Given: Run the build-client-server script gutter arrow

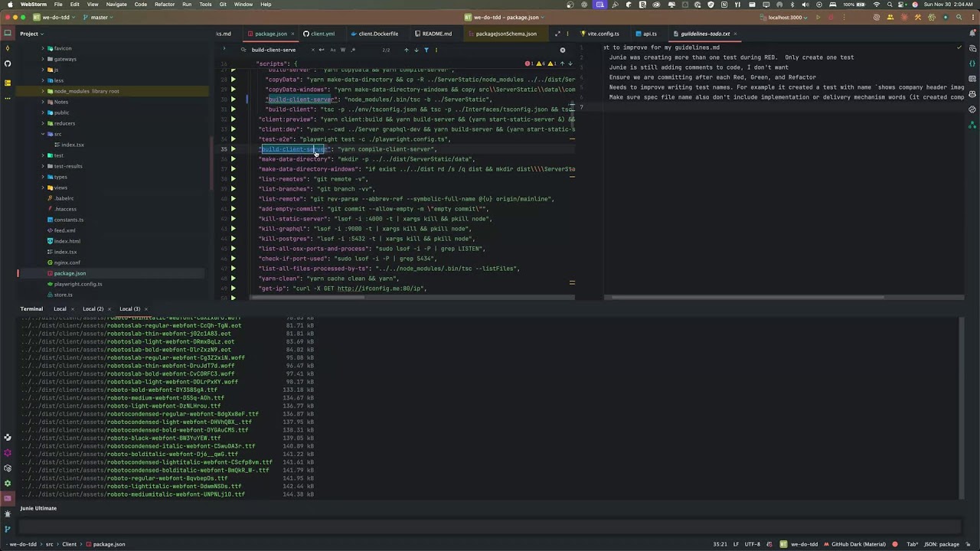Looking at the screenshot, I should click(x=234, y=149).
